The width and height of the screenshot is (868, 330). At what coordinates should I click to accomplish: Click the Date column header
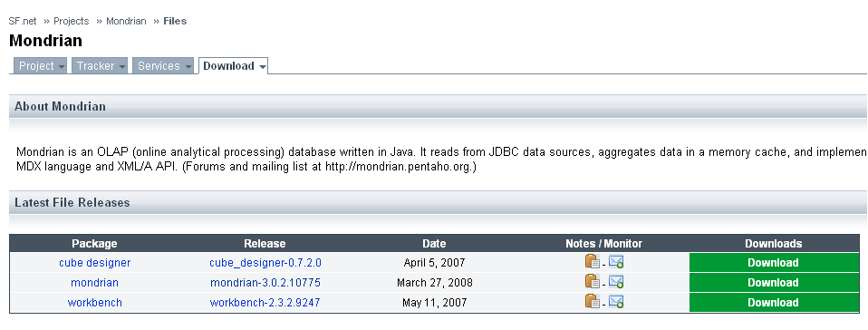click(x=435, y=244)
